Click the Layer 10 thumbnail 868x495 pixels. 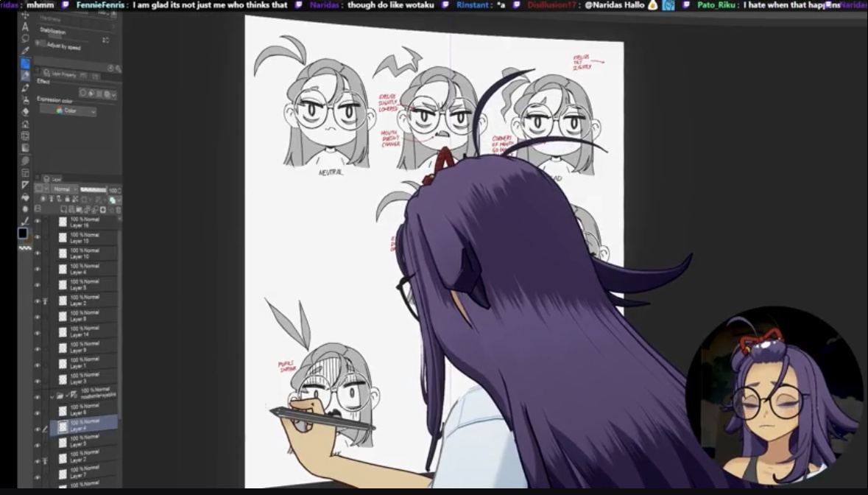pyautogui.click(x=63, y=253)
